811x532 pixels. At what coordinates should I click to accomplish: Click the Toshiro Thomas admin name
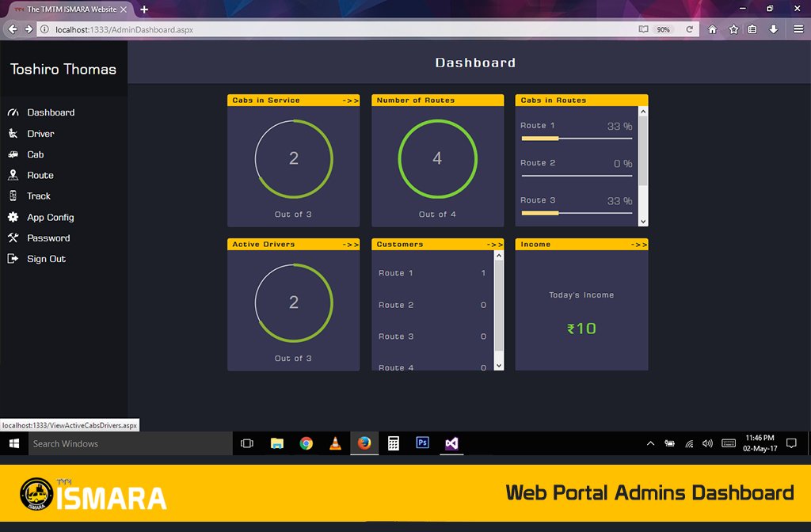tap(63, 70)
